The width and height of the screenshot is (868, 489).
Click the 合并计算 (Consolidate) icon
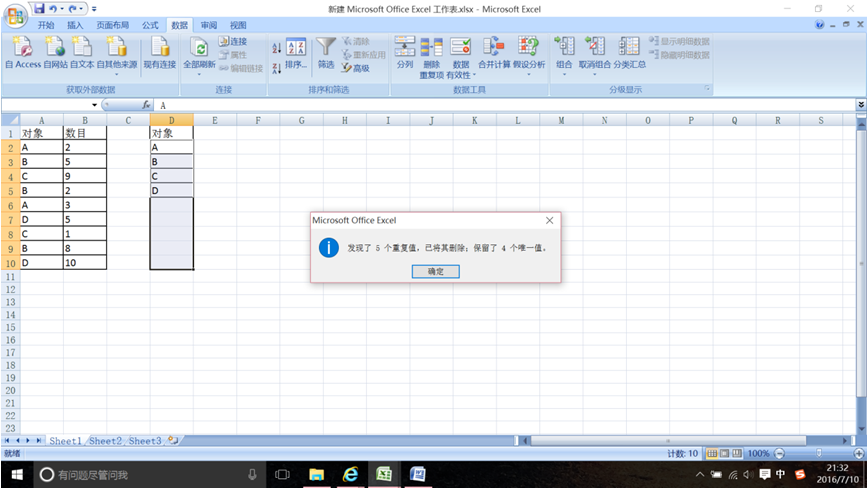coord(493,52)
